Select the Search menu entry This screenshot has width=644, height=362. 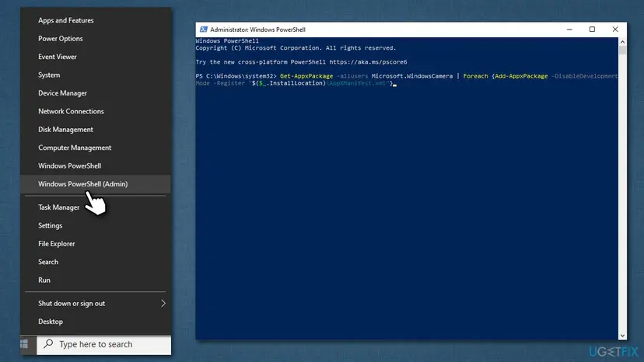(48, 262)
